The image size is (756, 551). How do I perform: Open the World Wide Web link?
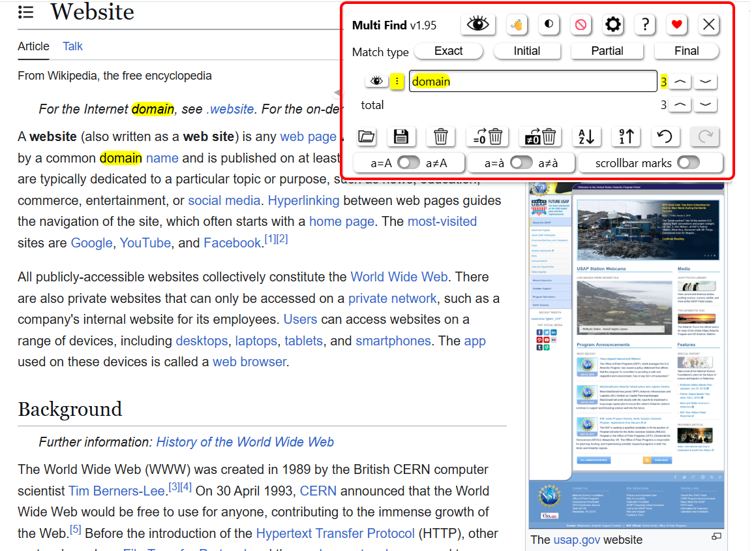coord(399,277)
